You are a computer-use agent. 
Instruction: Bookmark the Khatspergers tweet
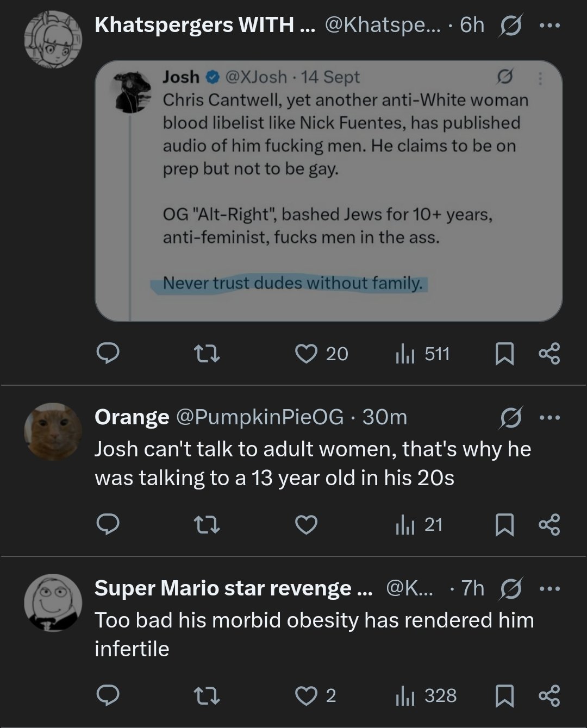pyautogui.click(x=504, y=354)
